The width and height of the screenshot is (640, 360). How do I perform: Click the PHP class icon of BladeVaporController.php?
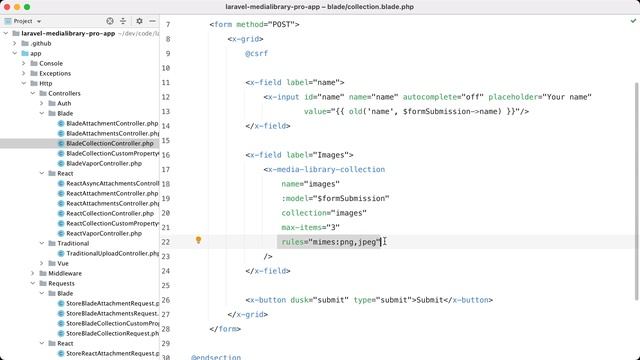pos(61,163)
